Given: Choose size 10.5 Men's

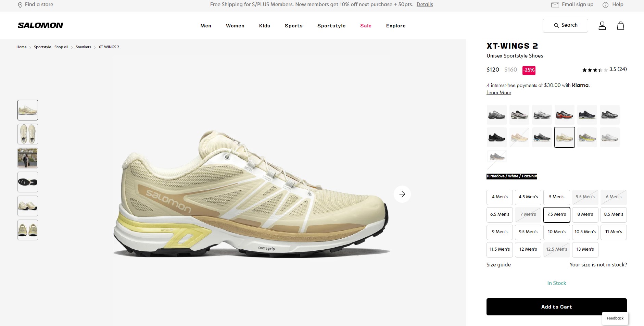Looking at the screenshot, I should point(585,232).
